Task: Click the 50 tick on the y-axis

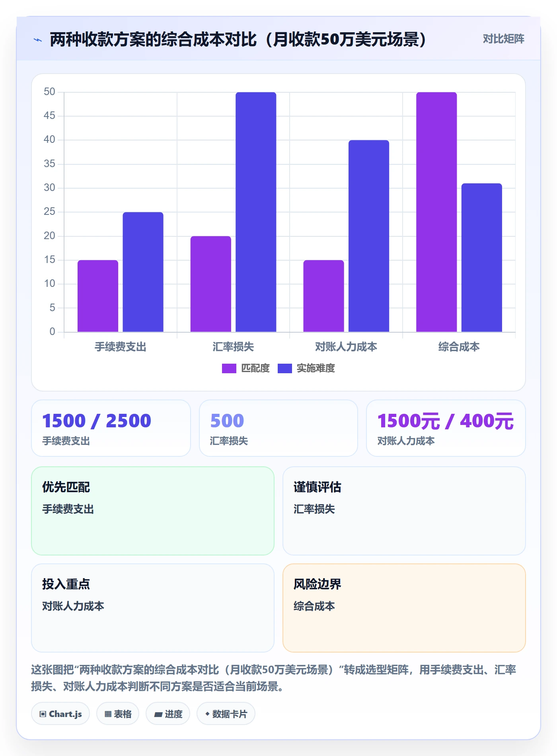Action: click(x=49, y=92)
